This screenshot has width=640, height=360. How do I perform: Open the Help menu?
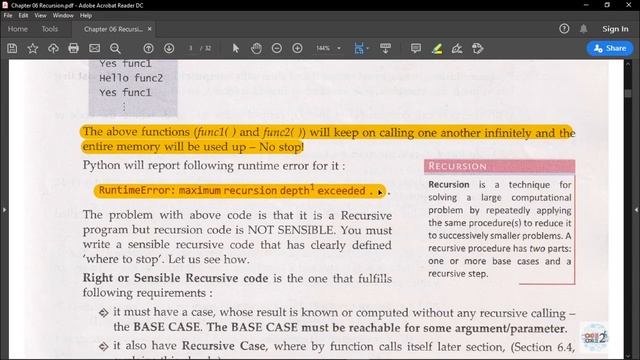[86, 16]
